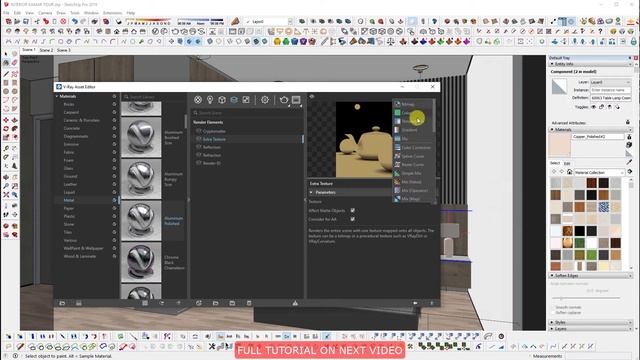
Task: Open Material Collection dropdown
Action: tap(599, 172)
